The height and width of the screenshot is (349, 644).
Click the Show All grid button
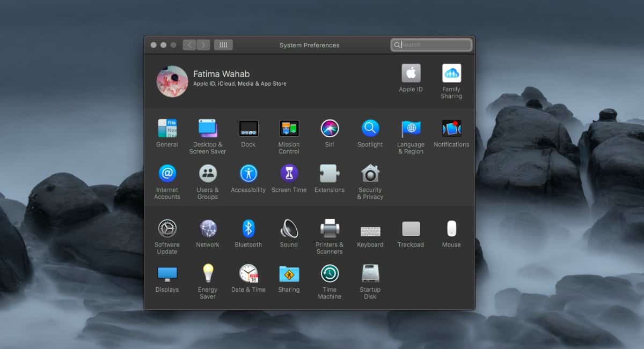pos(223,45)
